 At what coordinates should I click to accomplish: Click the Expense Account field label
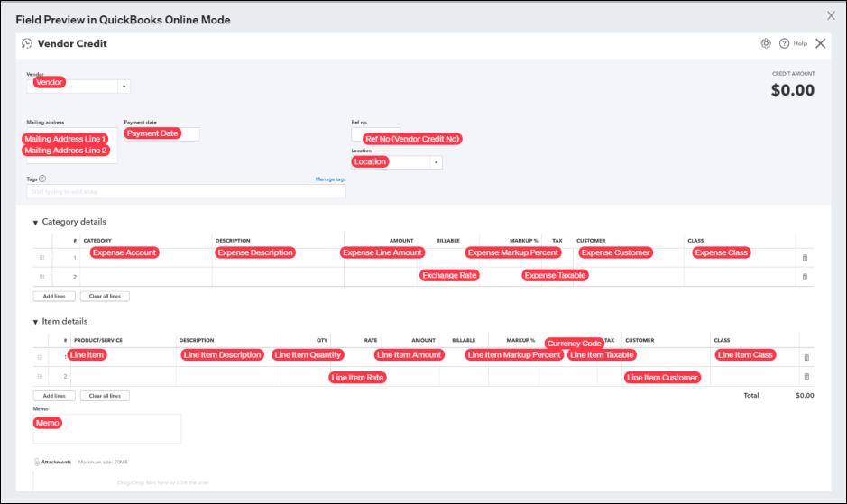[124, 252]
